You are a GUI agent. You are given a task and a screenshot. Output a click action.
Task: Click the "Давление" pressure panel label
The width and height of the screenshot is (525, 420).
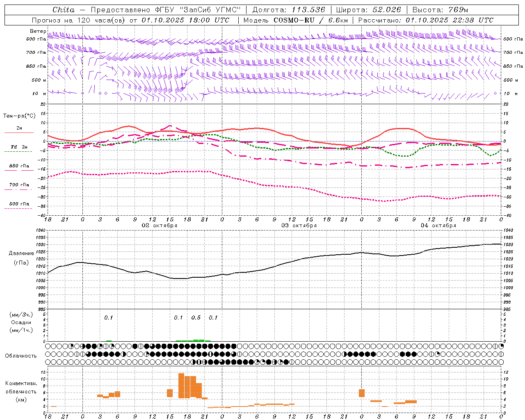21,253
